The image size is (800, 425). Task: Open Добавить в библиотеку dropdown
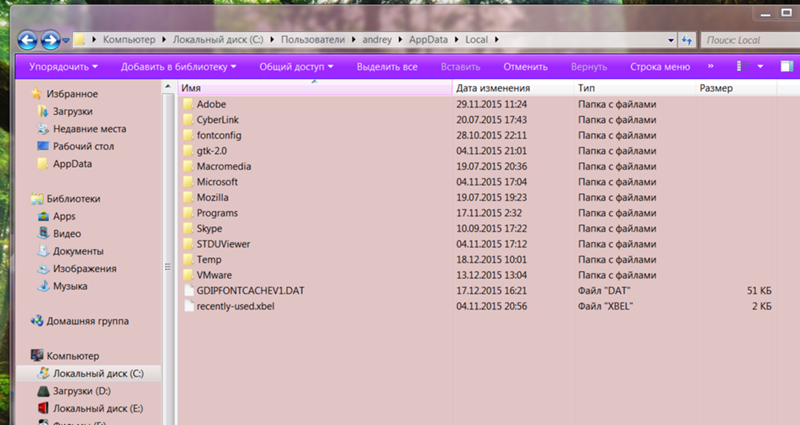179,67
